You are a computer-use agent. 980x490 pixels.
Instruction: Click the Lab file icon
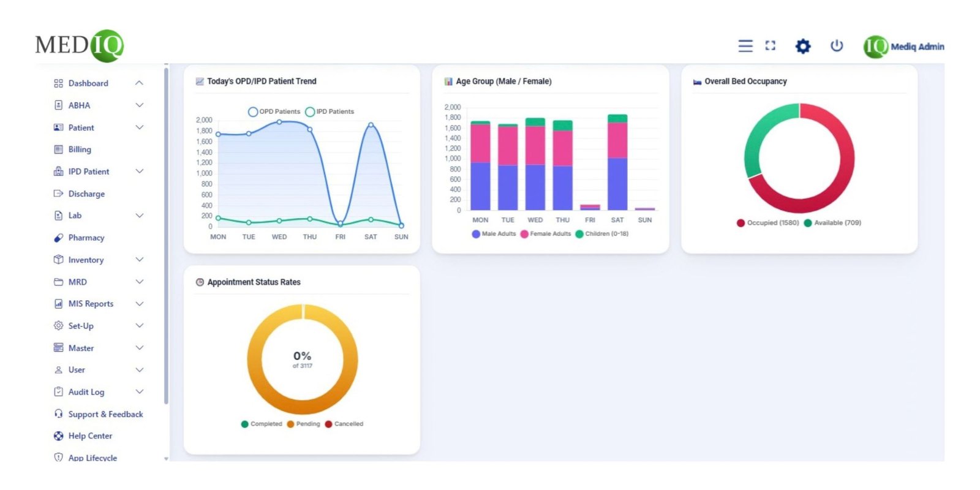(x=58, y=216)
